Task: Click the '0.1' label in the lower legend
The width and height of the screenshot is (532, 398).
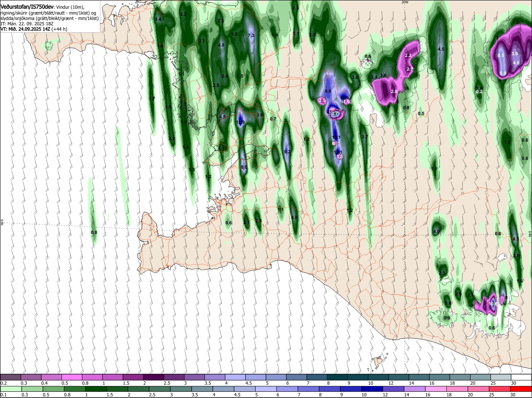Action: pos(3,395)
